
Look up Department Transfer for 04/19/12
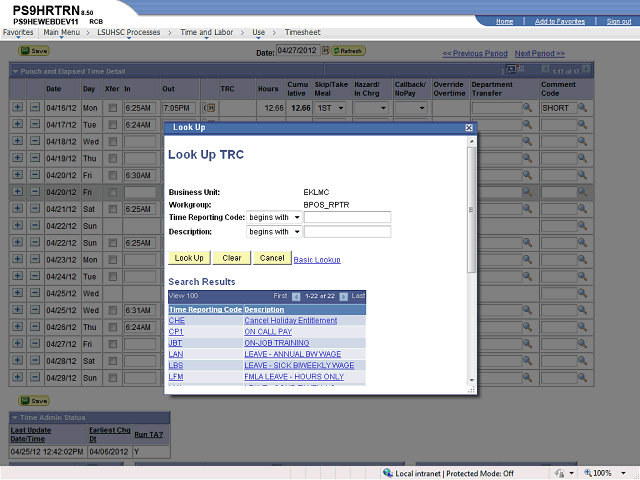coord(527,158)
